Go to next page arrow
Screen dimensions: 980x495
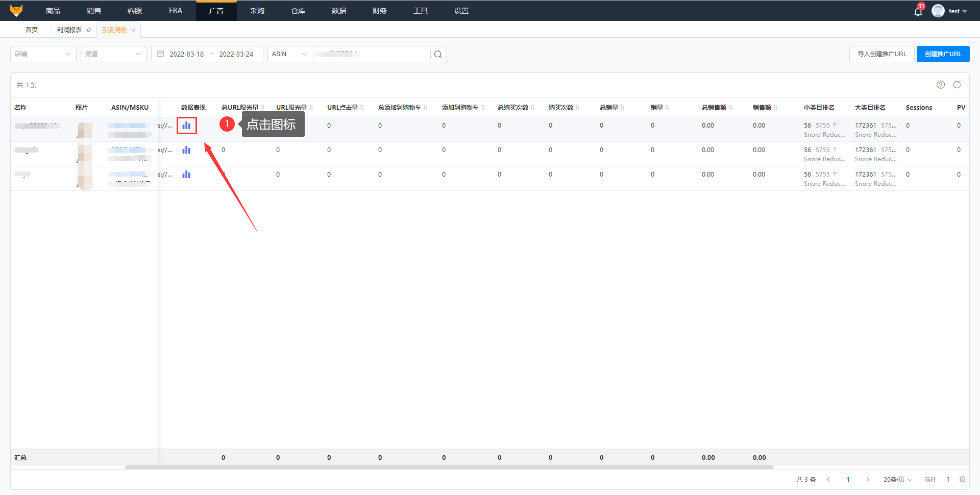pyautogui.click(x=868, y=480)
